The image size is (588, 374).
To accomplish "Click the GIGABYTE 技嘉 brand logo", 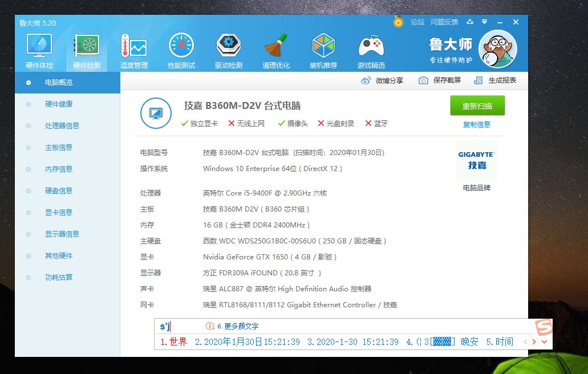I will click(x=477, y=160).
